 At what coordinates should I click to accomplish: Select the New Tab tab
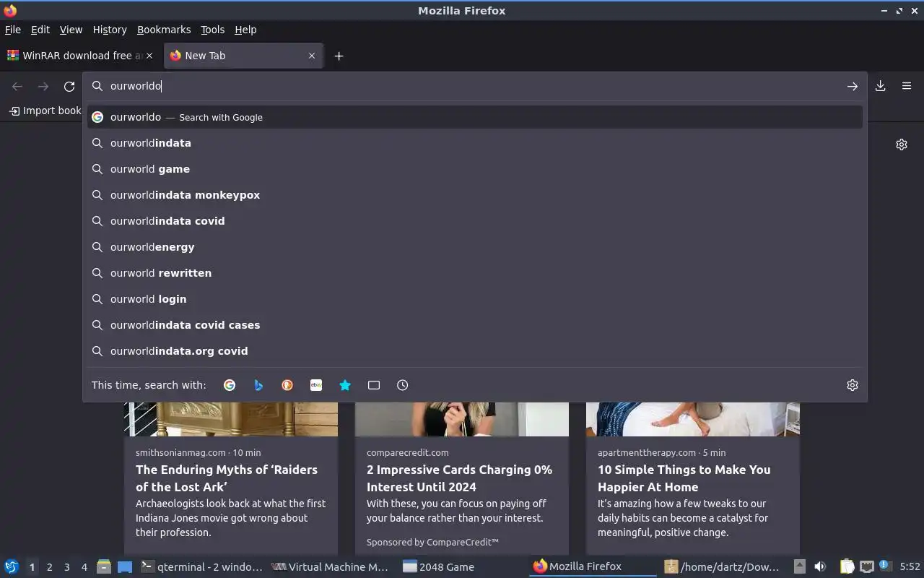click(x=243, y=56)
